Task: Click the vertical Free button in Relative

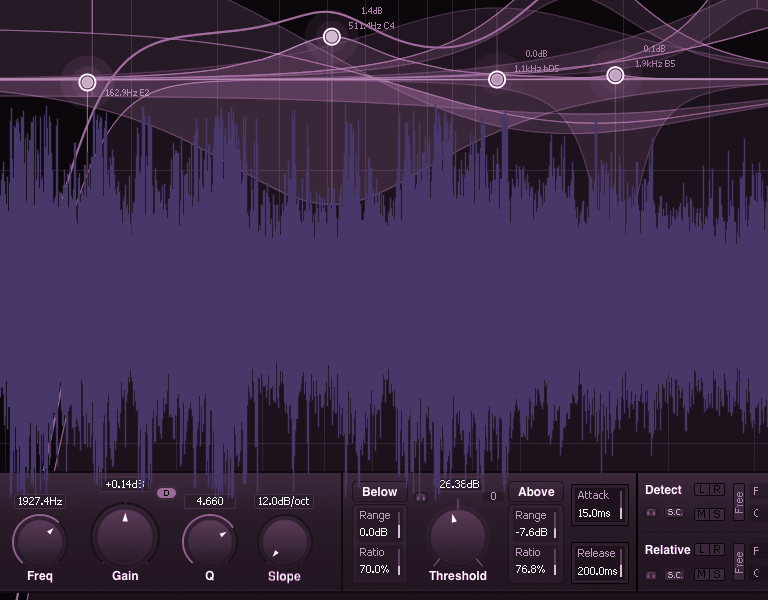Action: (x=739, y=562)
